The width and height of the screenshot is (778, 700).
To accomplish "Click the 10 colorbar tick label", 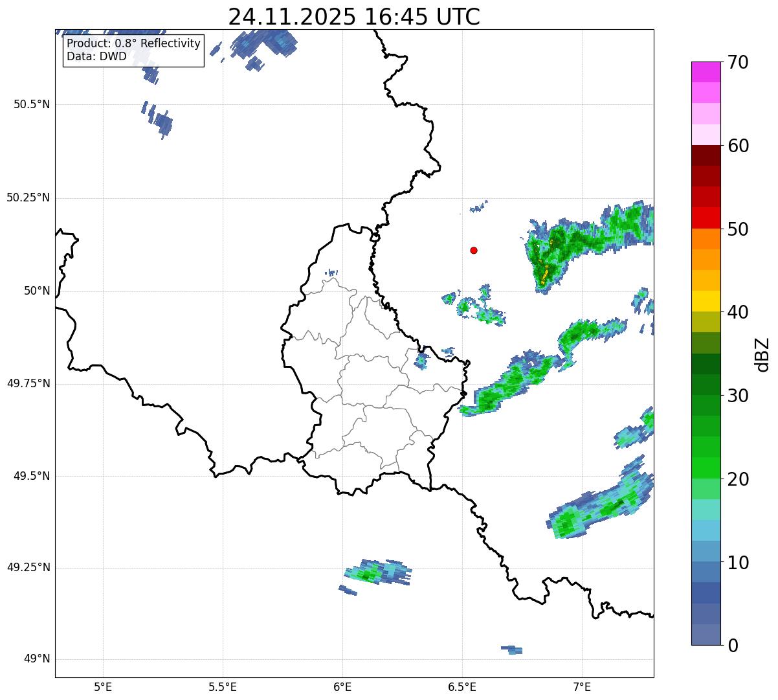I will click(x=739, y=563).
